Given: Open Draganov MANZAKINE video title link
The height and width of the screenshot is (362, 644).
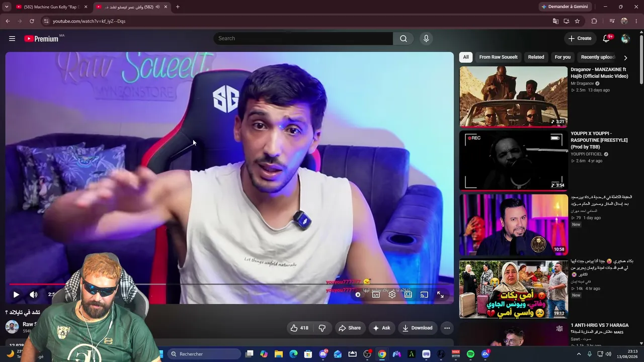Looking at the screenshot, I should [599, 73].
